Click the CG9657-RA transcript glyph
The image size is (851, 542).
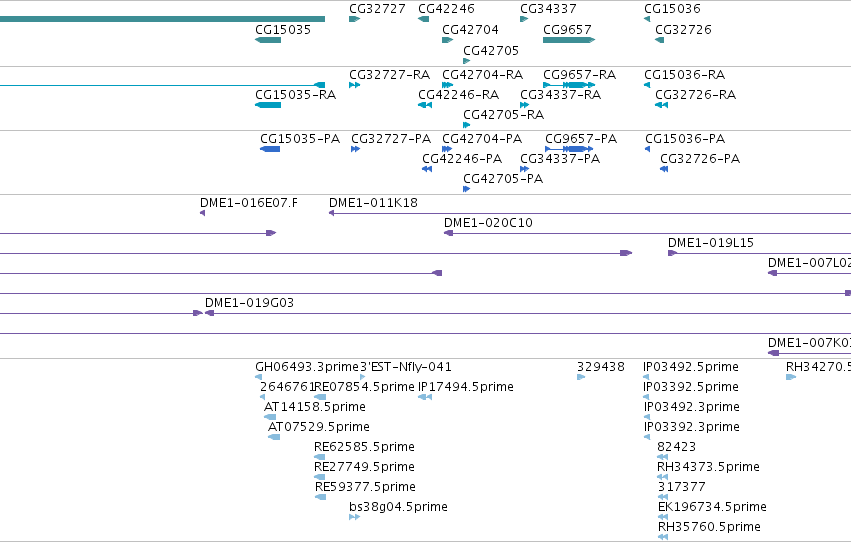pyautogui.click(x=569, y=85)
